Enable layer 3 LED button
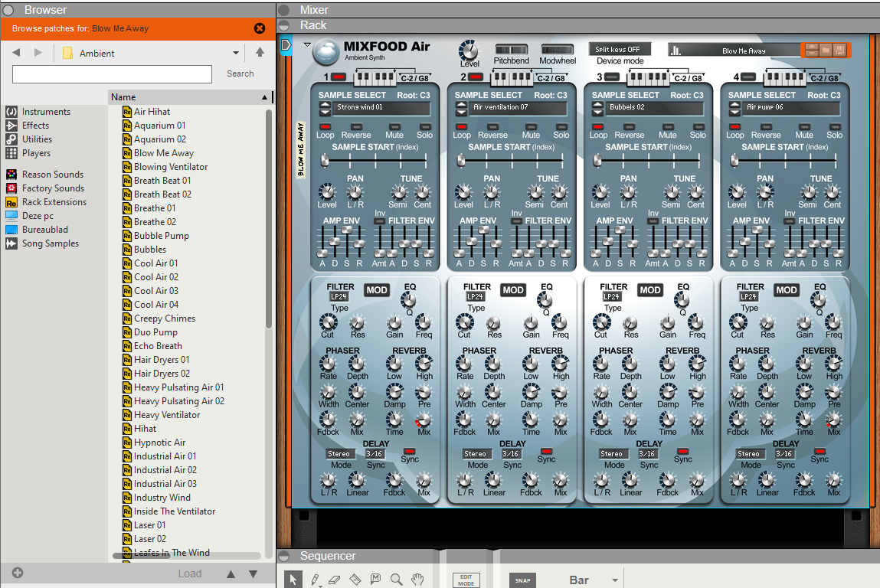Viewport: 880px width, 588px height. click(x=612, y=77)
